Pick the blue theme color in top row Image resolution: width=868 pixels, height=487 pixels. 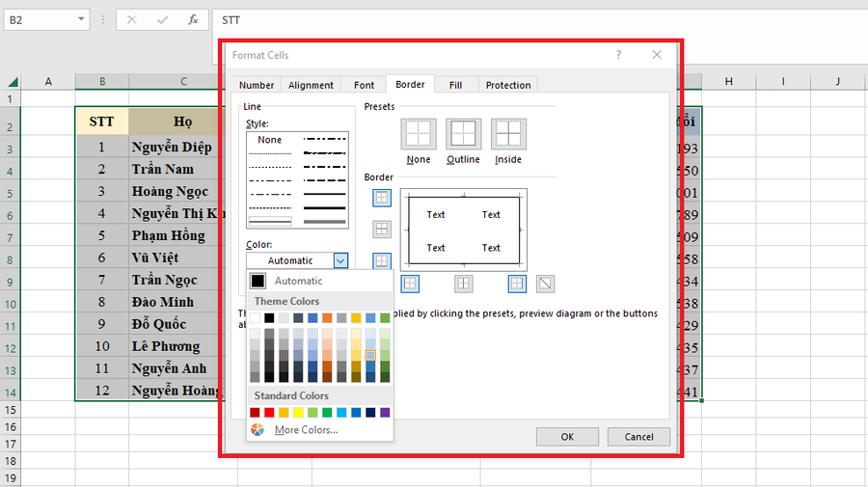pos(312,317)
